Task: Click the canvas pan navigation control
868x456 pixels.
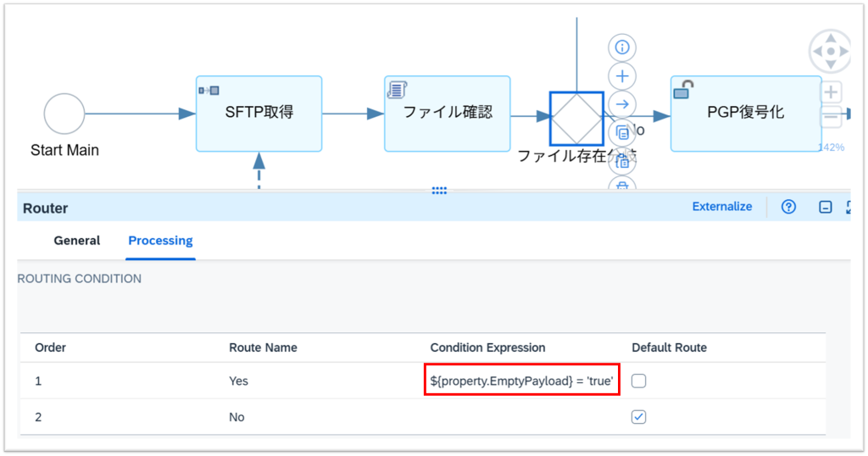Action: [x=831, y=52]
